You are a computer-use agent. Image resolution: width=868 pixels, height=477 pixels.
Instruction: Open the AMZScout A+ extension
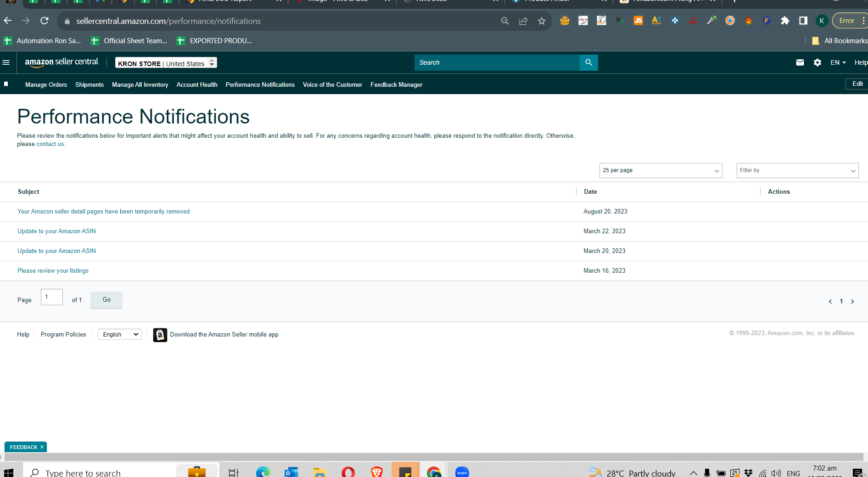[656, 21]
